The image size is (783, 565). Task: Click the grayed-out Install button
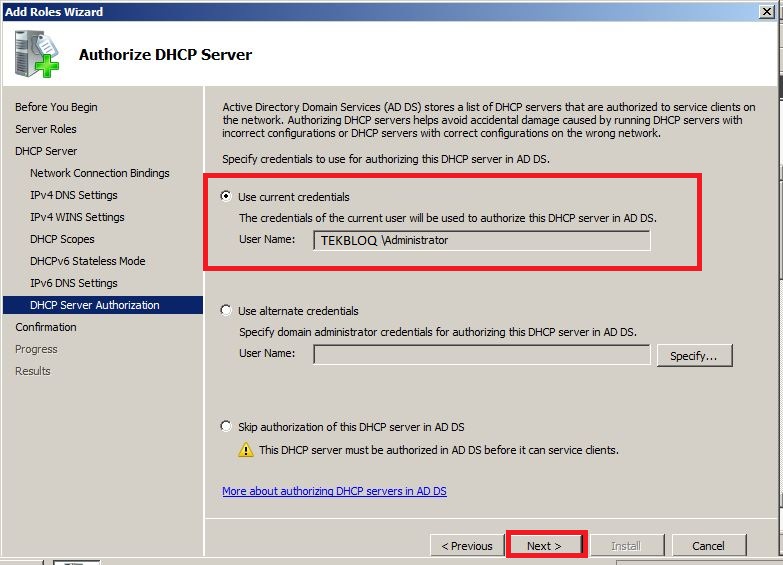(627, 546)
